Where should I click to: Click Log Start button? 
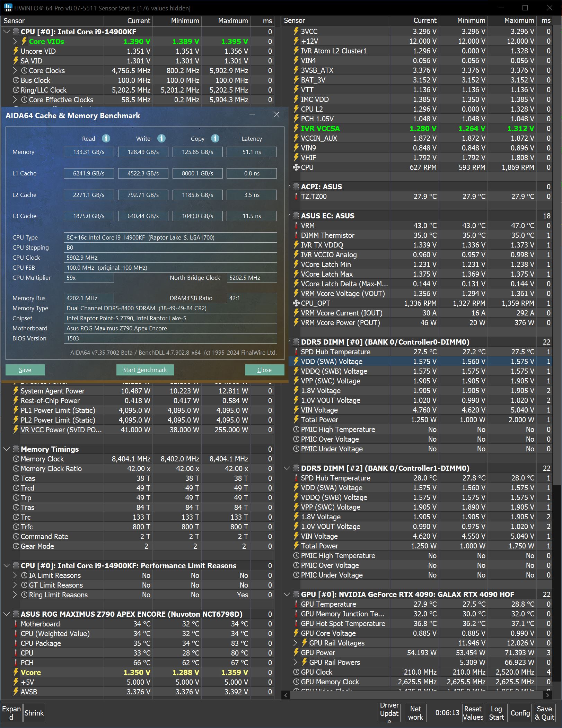[x=497, y=713]
